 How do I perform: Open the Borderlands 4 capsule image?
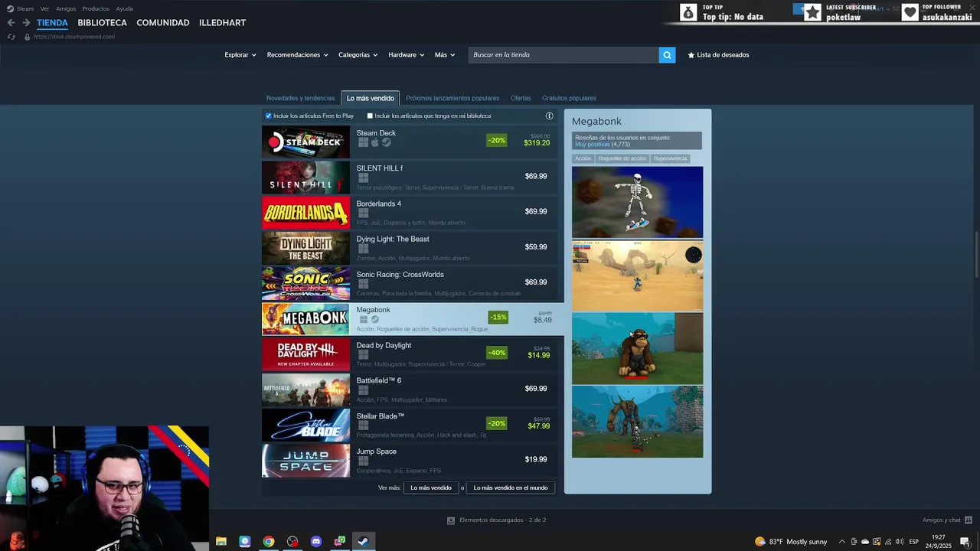(x=305, y=213)
